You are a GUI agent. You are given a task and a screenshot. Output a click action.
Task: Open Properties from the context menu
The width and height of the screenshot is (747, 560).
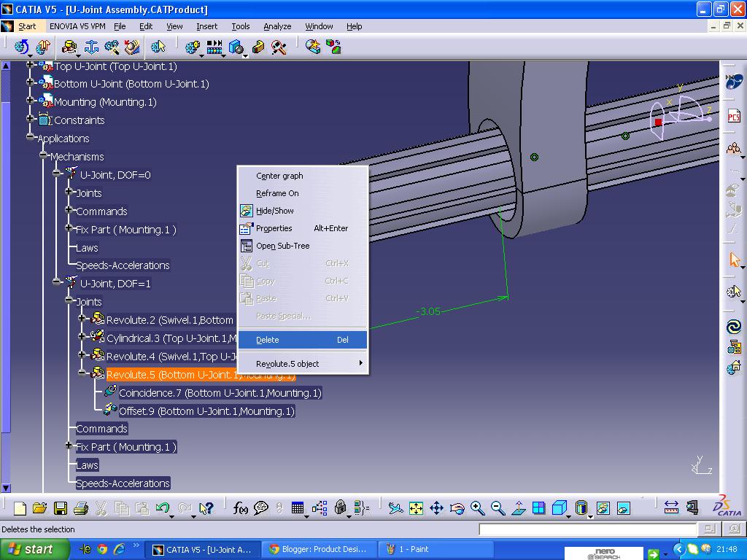coord(303,228)
